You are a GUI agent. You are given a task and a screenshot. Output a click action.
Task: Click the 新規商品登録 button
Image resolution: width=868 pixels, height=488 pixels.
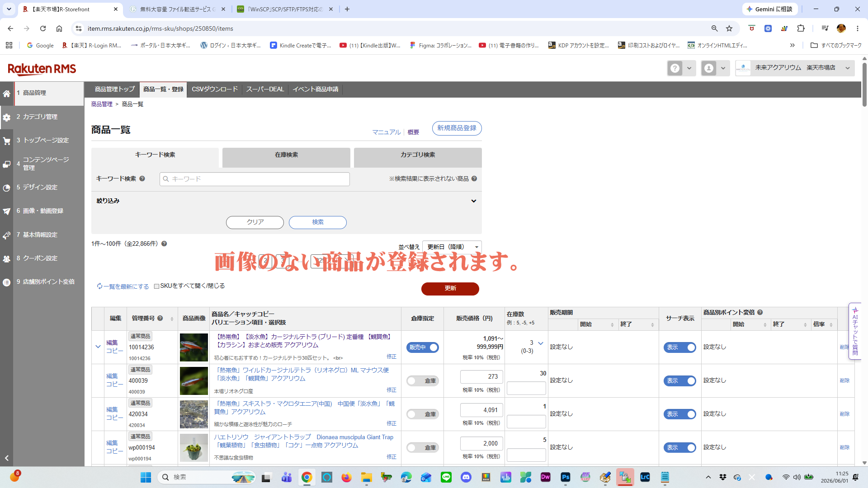click(x=457, y=128)
